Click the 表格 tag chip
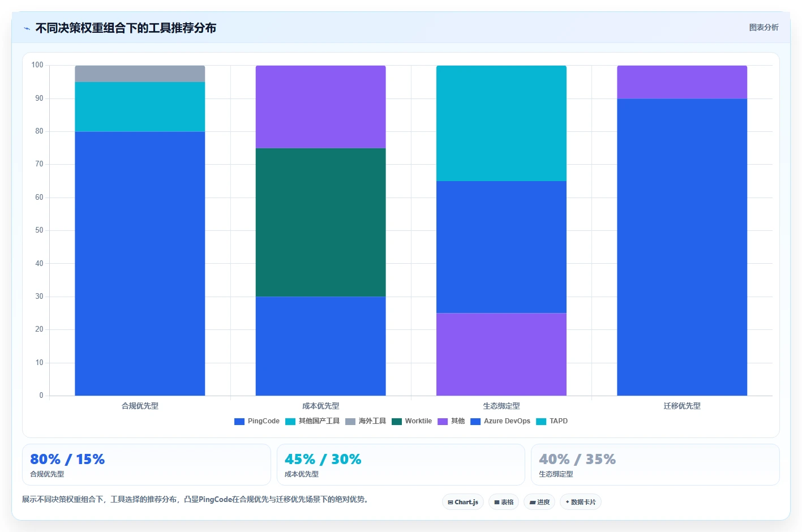The width and height of the screenshot is (802, 532). click(504, 502)
